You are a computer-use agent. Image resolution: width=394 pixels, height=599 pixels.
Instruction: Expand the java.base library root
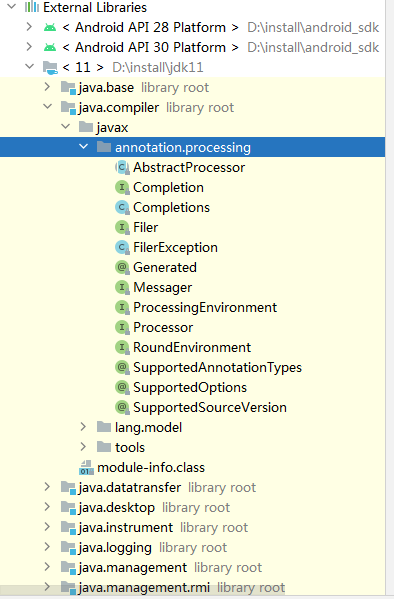pyautogui.click(x=47, y=87)
